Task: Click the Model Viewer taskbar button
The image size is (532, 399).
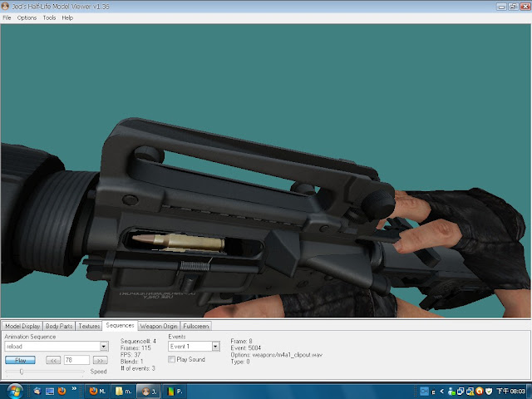Action: [x=150, y=392]
